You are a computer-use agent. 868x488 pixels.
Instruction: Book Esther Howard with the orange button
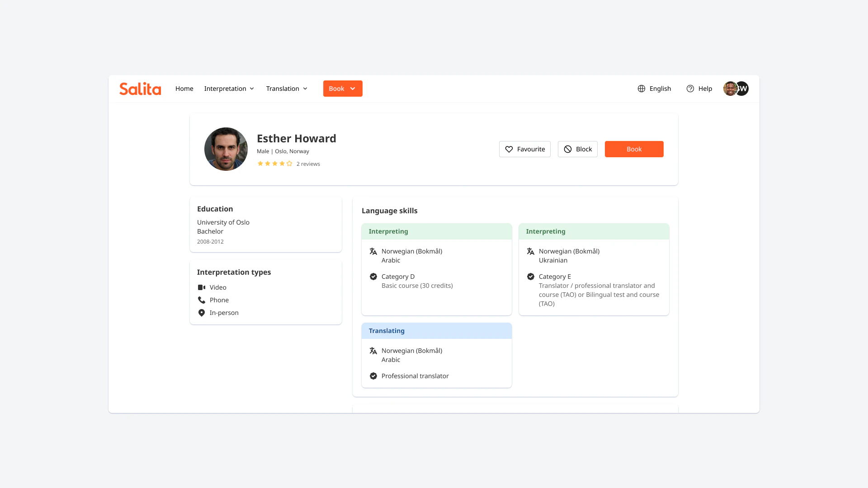(634, 149)
